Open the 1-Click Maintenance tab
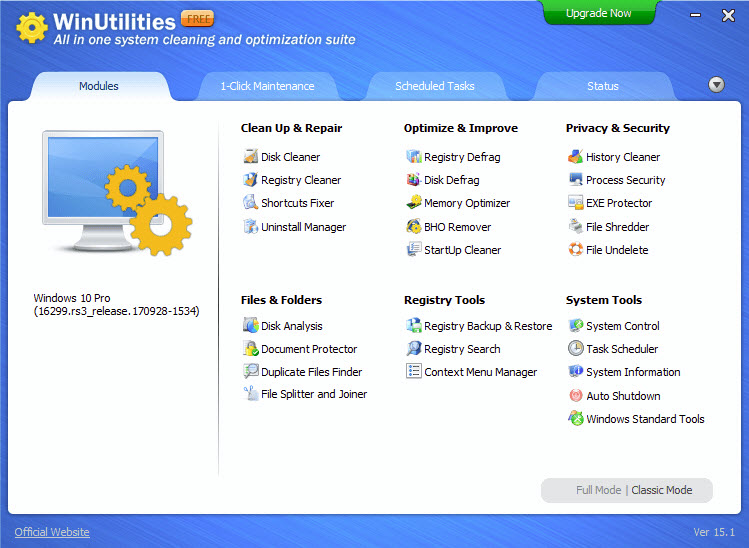 [x=267, y=86]
